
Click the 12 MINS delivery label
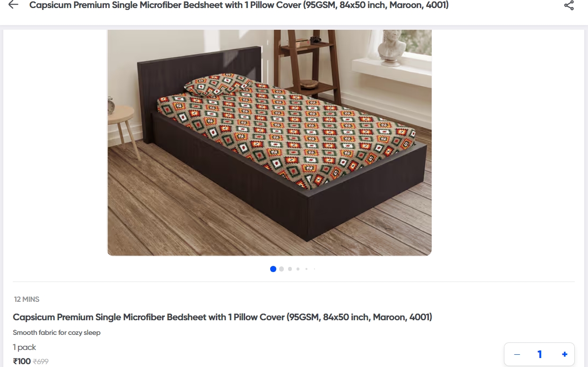[x=27, y=299]
